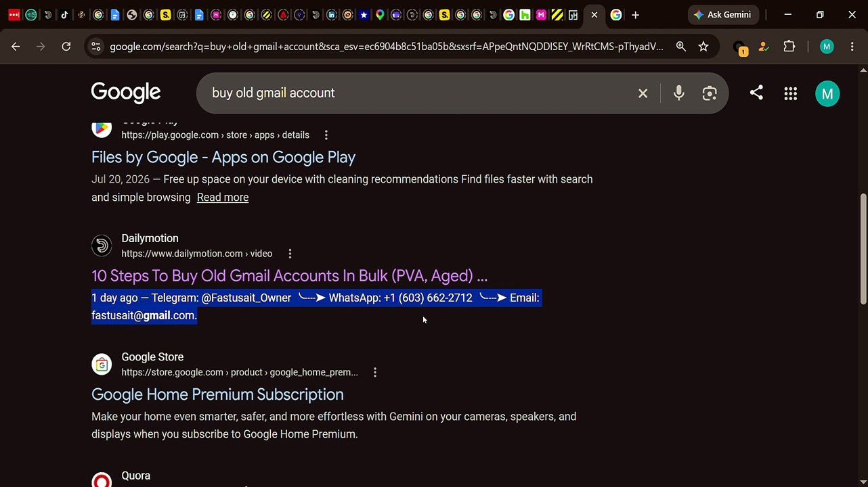Image resolution: width=868 pixels, height=487 pixels.
Task: Click Read more on Files result
Action: pos(223,198)
